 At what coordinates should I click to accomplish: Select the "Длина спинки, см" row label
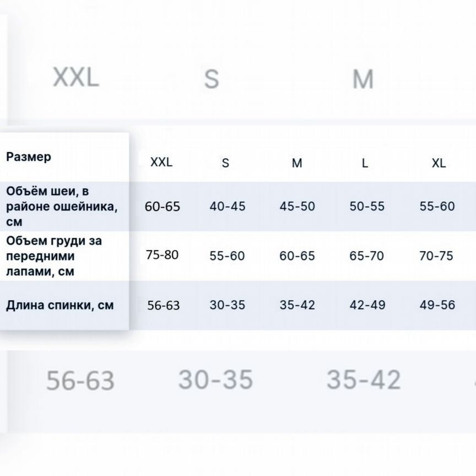(59, 305)
